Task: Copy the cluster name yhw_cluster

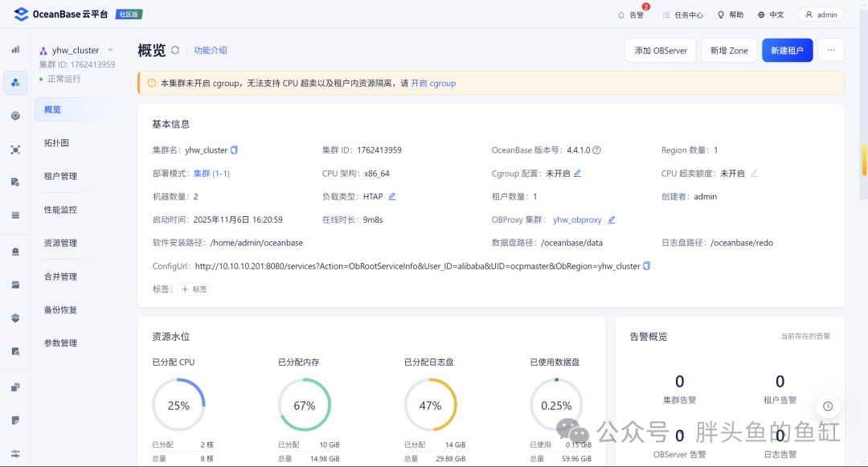Action: pos(234,150)
